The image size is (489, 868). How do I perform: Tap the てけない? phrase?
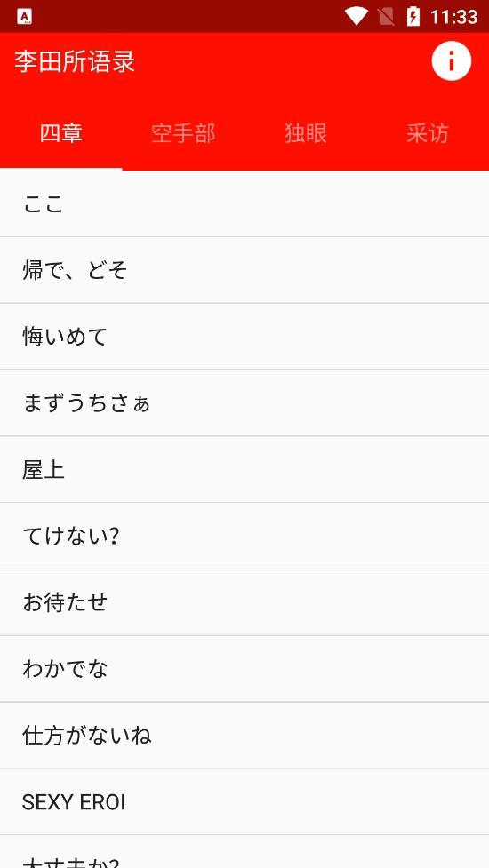(x=244, y=536)
